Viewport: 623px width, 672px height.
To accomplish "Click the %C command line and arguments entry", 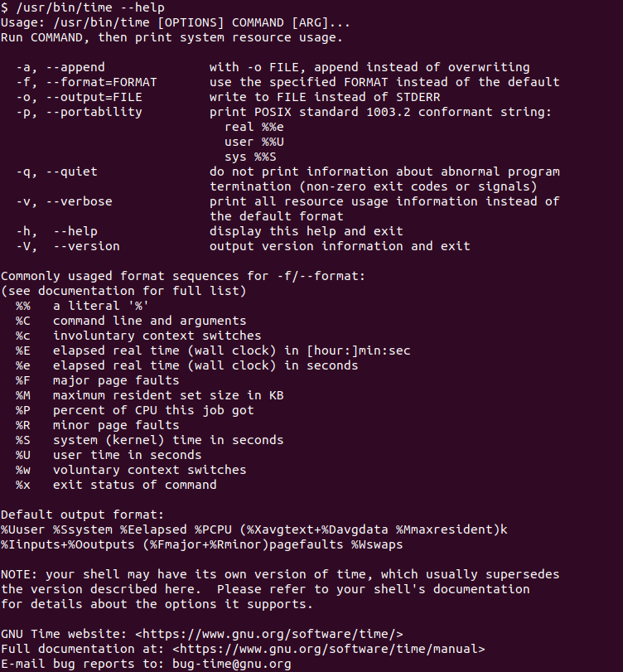I will click(x=131, y=321).
